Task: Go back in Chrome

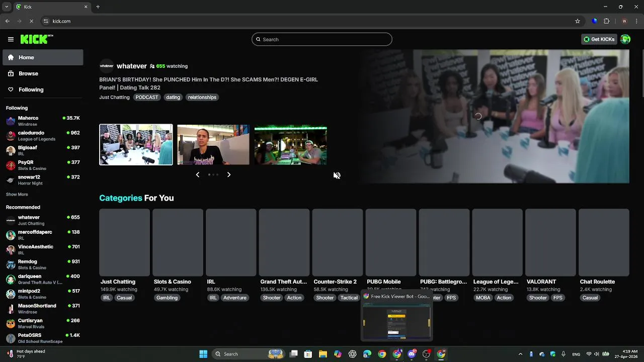Action: coord(7,21)
